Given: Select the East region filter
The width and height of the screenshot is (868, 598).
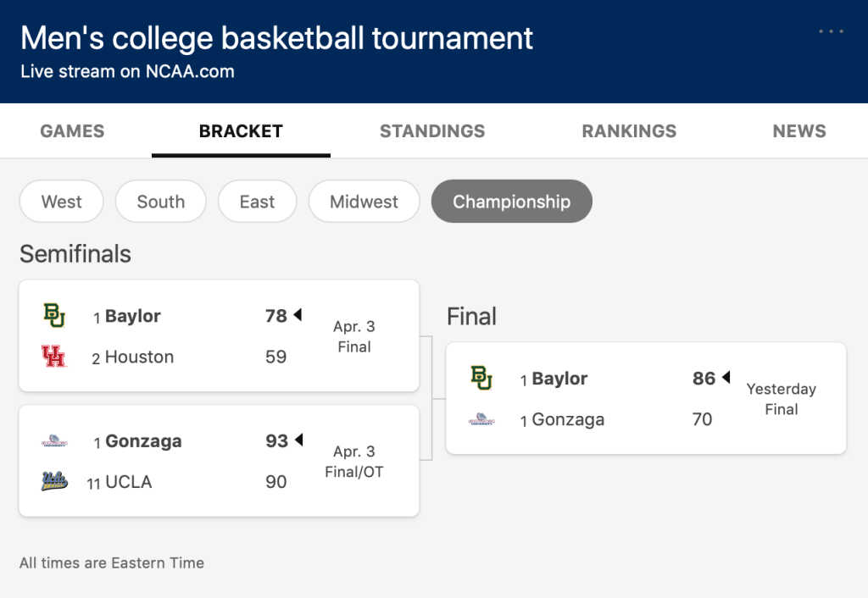Looking at the screenshot, I should click(x=257, y=202).
